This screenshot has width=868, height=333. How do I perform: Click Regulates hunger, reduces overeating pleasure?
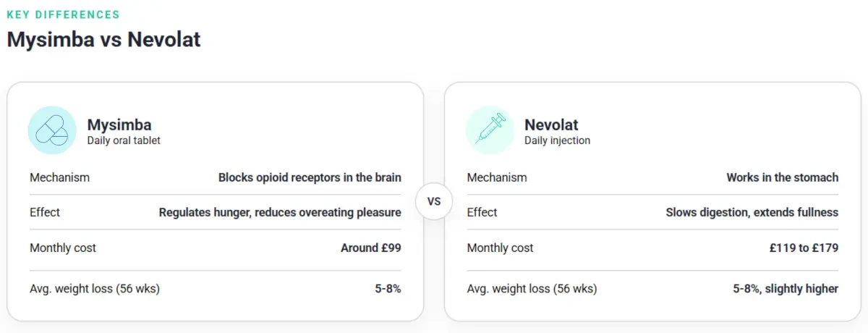280,212
